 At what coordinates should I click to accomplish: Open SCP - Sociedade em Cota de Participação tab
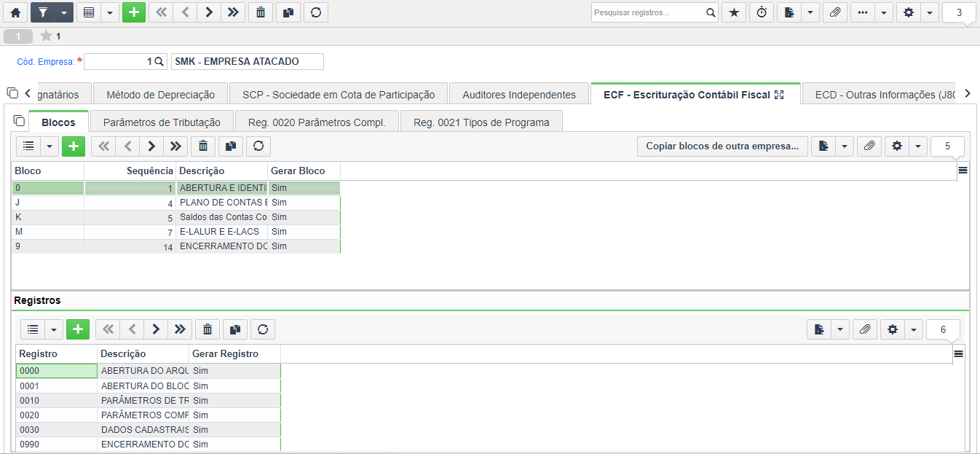(x=339, y=94)
